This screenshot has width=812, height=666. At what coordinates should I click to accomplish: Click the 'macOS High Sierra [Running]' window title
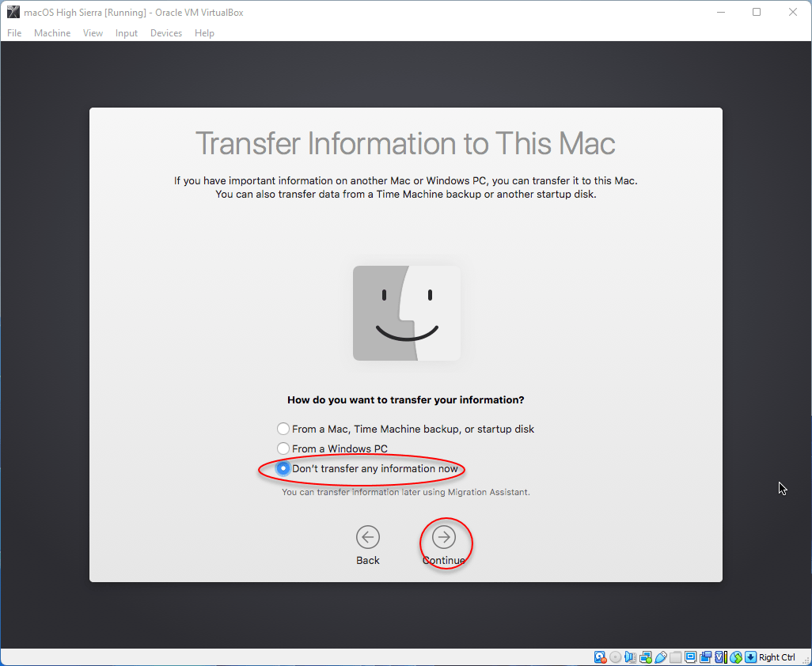pos(134,13)
